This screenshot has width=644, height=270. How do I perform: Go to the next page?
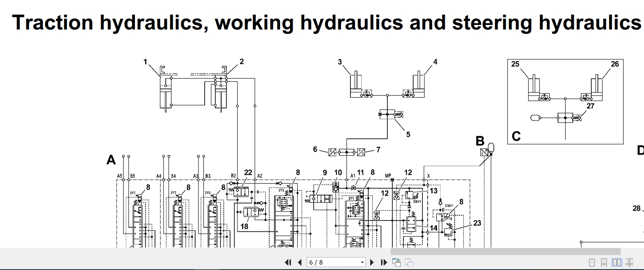(372, 262)
